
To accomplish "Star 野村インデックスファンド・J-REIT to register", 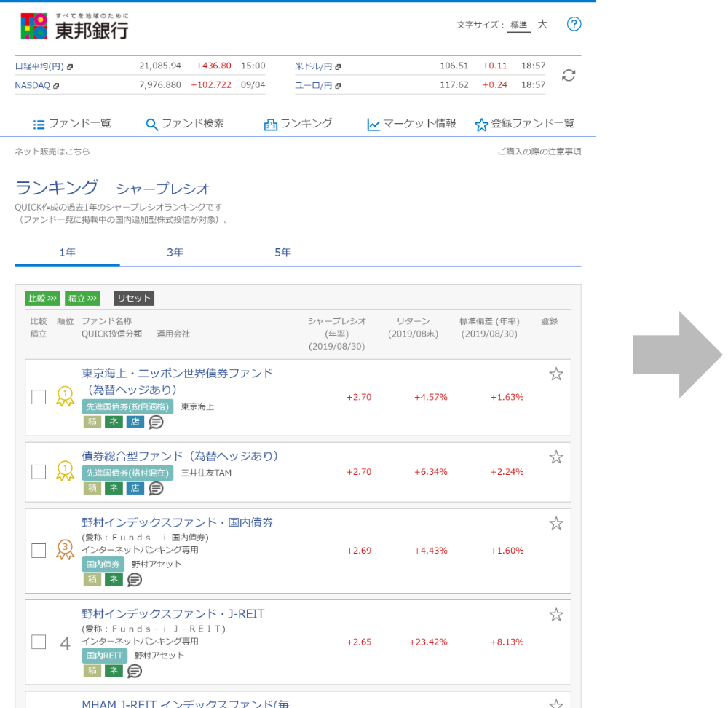I will pos(555,615).
